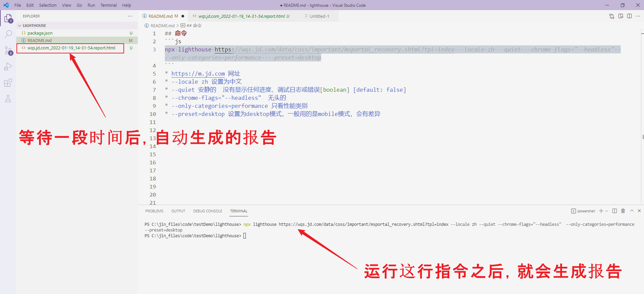The height and width of the screenshot is (294, 644).
Task: Split the terminal panel
Action: [614, 211]
